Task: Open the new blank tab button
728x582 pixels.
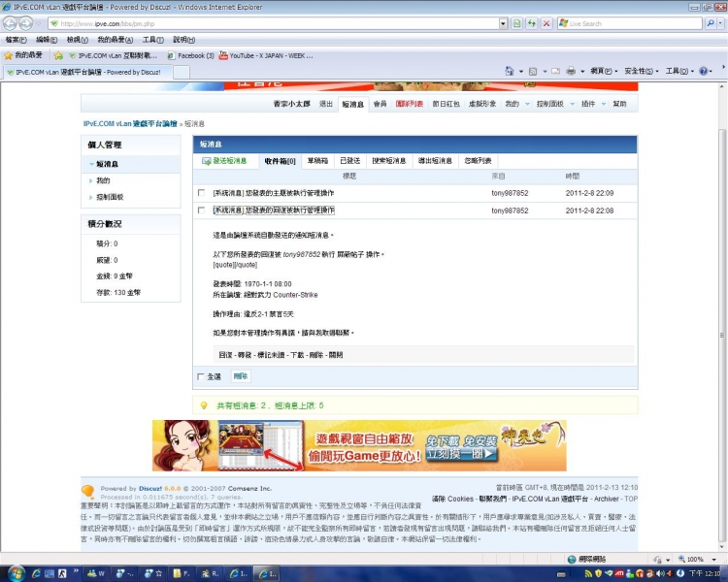Action: click(x=182, y=72)
